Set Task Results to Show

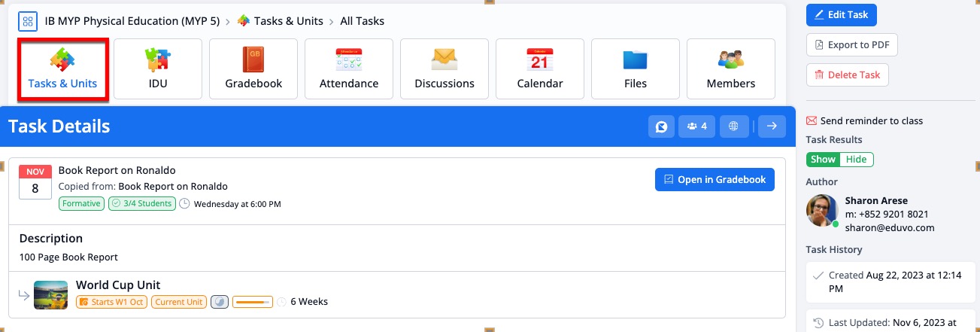click(823, 160)
